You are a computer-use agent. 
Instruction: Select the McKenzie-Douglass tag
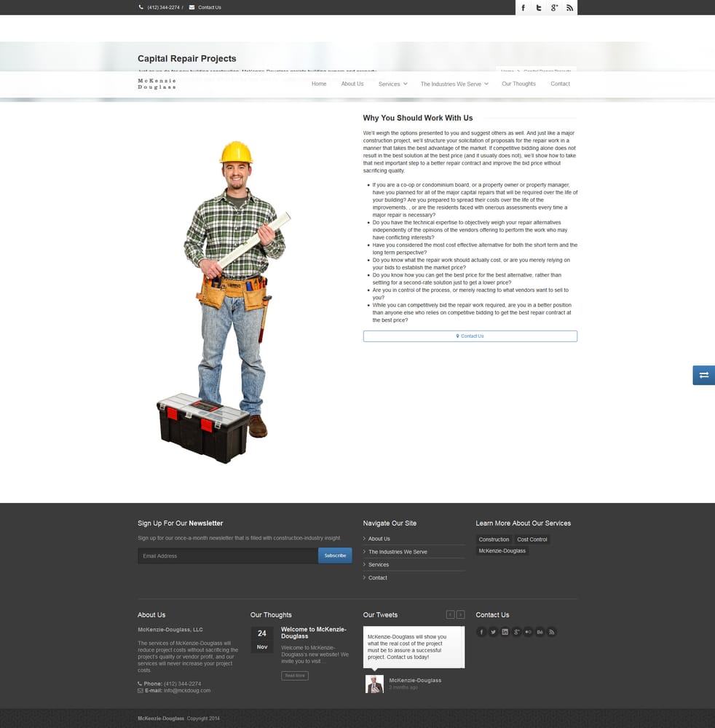502,550
